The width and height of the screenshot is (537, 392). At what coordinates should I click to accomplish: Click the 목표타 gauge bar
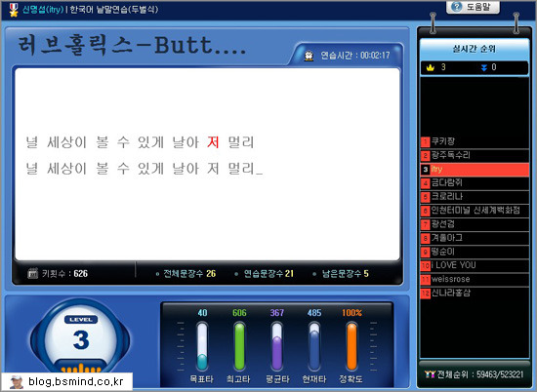click(202, 346)
